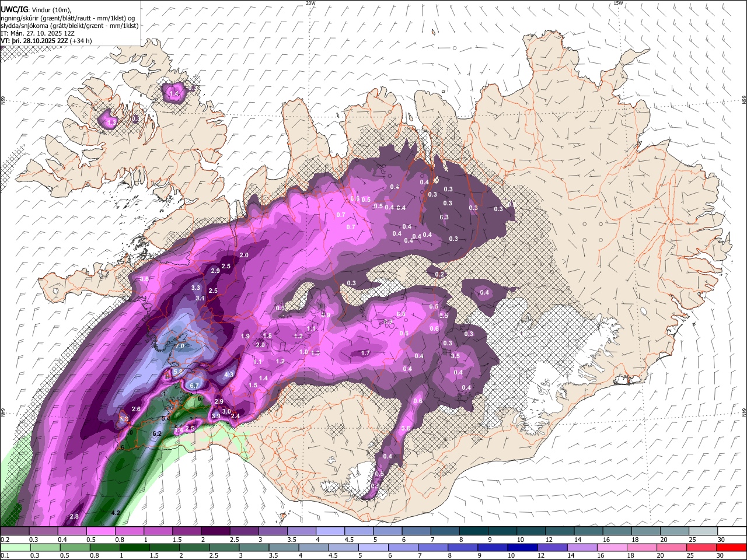Viewport: 747px width, 560px height.
Task: Click the darkest purple swatch before 2.5
Action: click(215, 531)
